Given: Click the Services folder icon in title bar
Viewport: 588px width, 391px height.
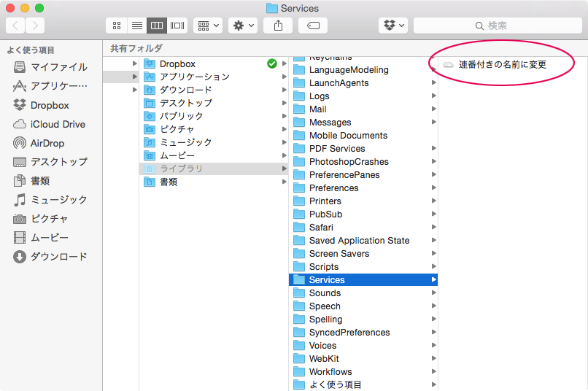Looking at the screenshot, I should [272, 8].
